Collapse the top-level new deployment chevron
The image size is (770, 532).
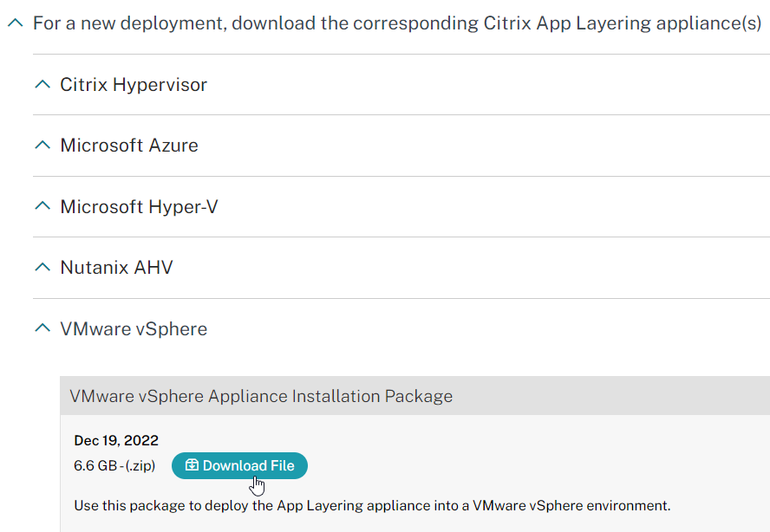coord(16,23)
